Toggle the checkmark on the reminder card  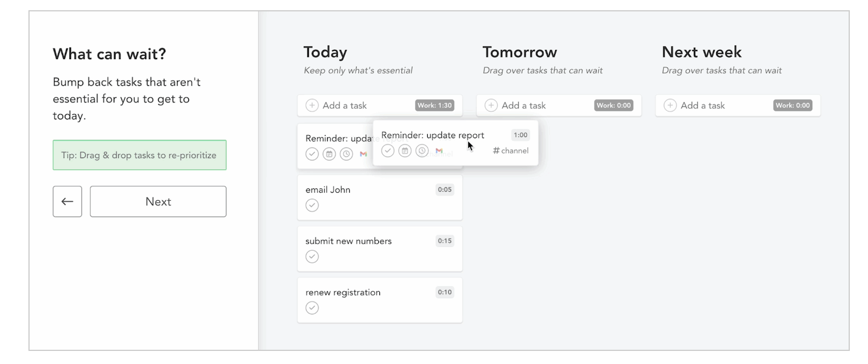[388, 150]
